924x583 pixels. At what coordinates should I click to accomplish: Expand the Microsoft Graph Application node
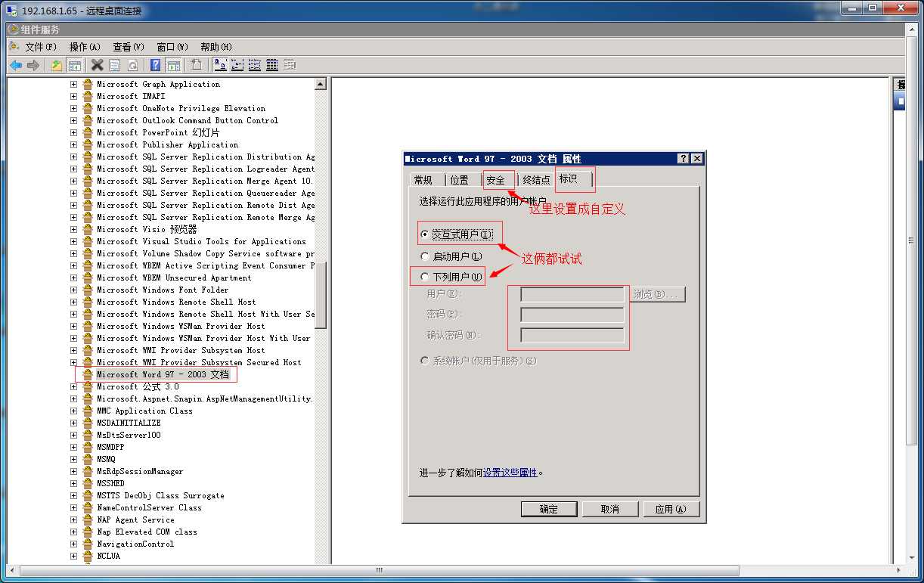click(x=73, y=84)
